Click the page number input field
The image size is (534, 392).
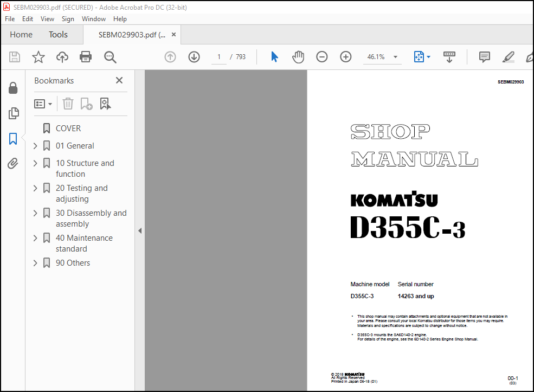(x=218, y=57)
